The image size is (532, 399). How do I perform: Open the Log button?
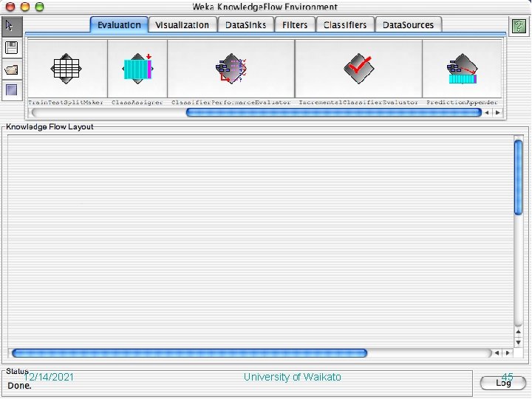coord(503,383)
